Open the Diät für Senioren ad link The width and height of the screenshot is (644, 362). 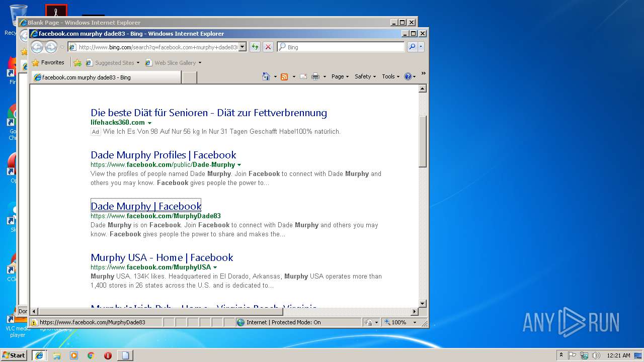coord(209,113)
